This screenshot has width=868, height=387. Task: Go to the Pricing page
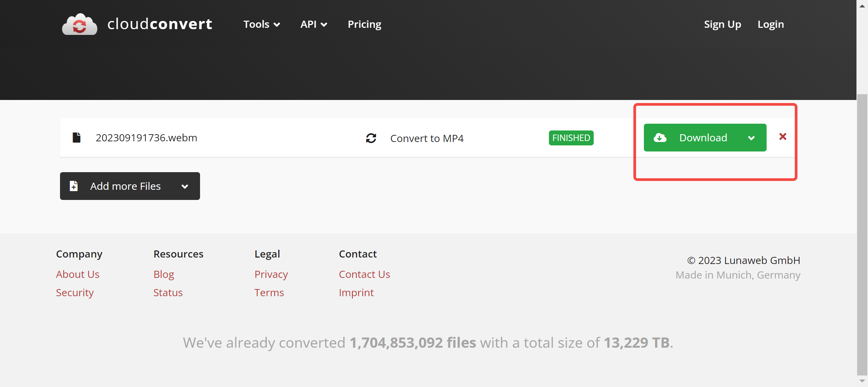coord(364,24)
